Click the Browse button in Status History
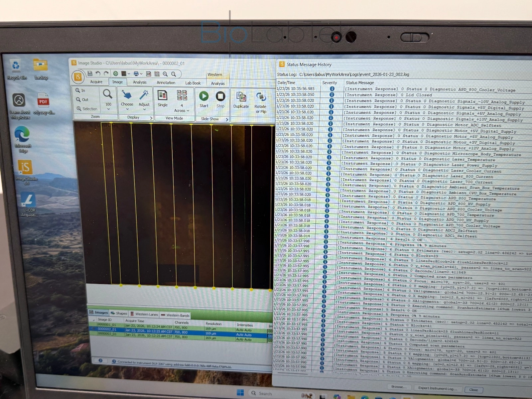Viewport: 532px width, 399px height. (x=398, y=387)
